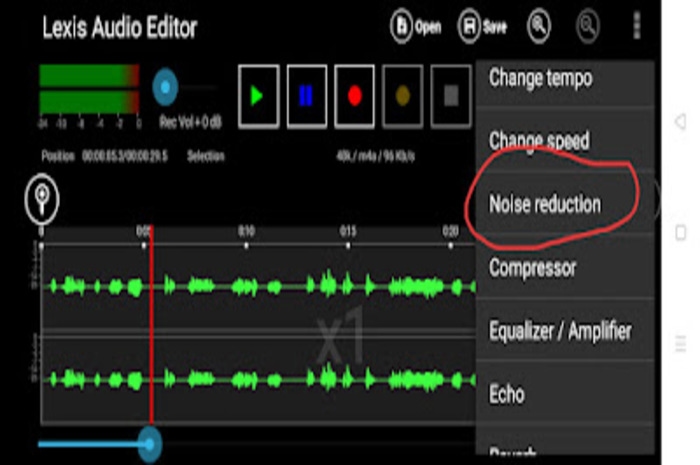Viewport: 700px width, 465px height.
Task: Click the Rec Vol +0 dB label
Action: [x=191, y=122]
